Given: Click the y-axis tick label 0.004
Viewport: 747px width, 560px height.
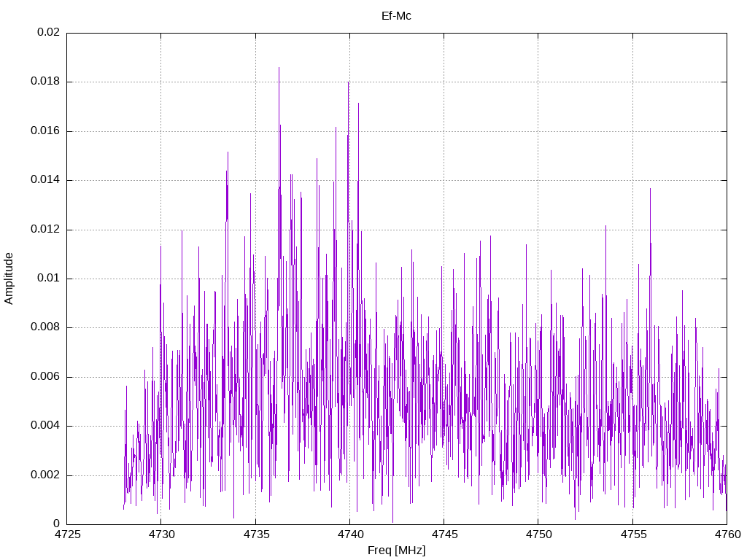Looking at the screenshot, I should click(46, 426).
